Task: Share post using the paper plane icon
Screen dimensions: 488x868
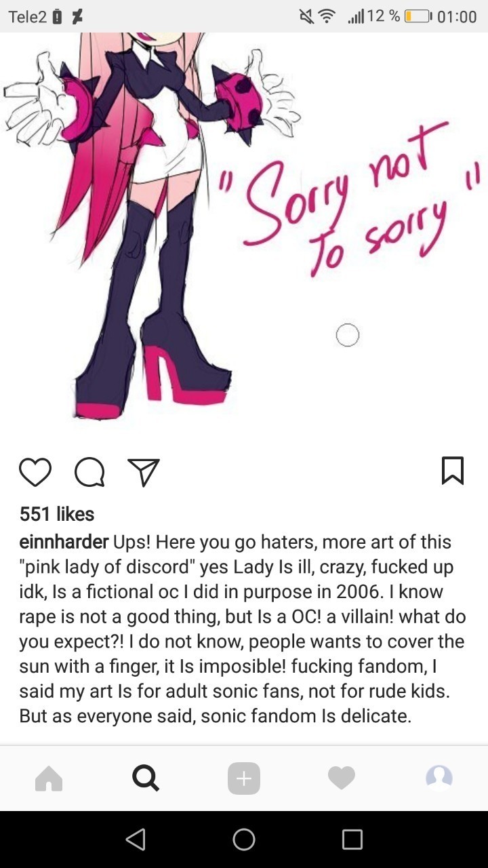Action: (144, 473)
